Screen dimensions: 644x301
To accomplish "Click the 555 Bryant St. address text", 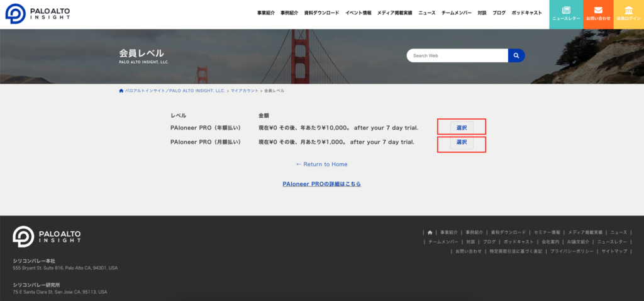I will [x=65, y=268].
